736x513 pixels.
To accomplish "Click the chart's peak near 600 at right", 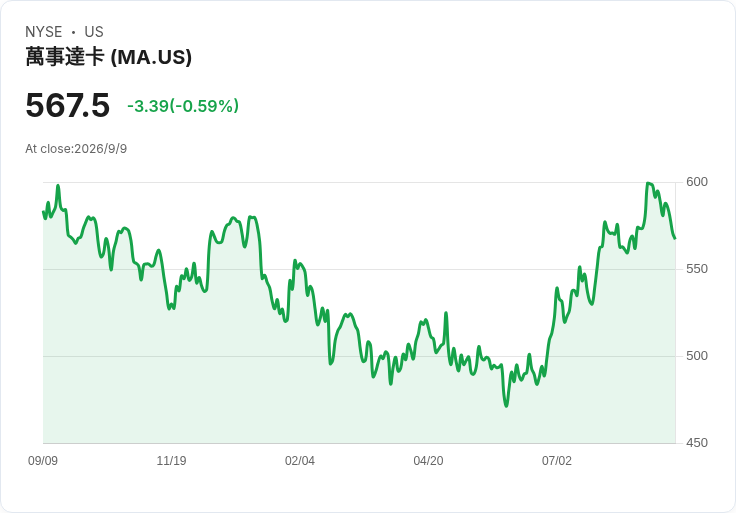I will [x=648, y=183].
